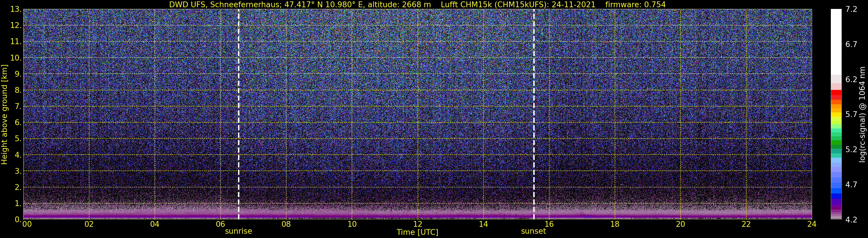Image resolution: width=868 pixels, height=238 pixels.
Task: Click the time tick label 08
Action: 286,224
